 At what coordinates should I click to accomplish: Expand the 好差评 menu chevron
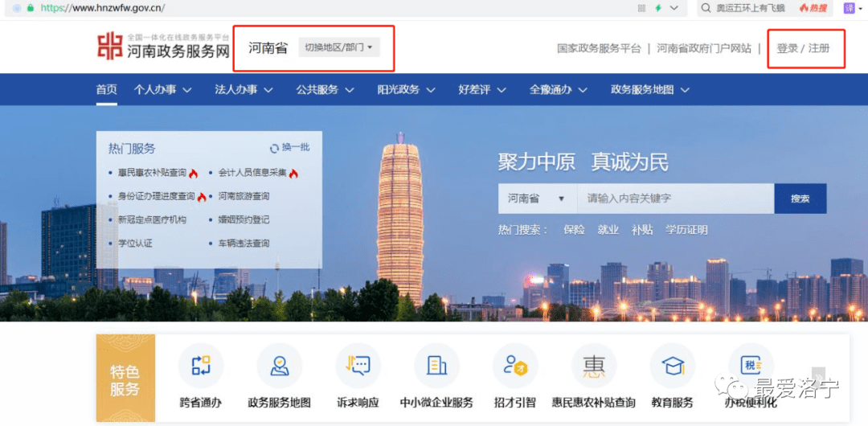(501, 90)
